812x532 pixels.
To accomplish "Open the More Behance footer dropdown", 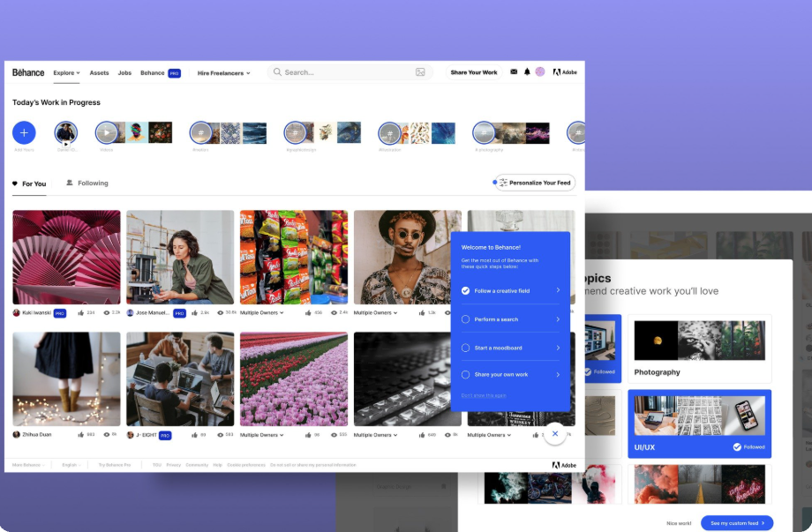I will pos(28,465).
